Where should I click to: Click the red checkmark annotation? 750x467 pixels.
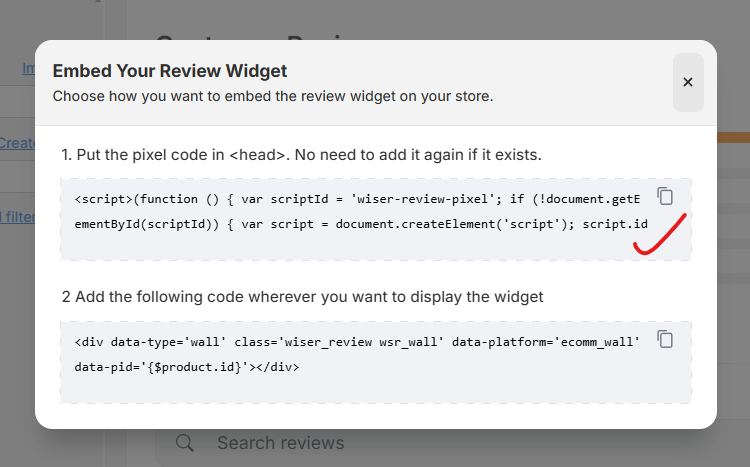click(658, 236)
